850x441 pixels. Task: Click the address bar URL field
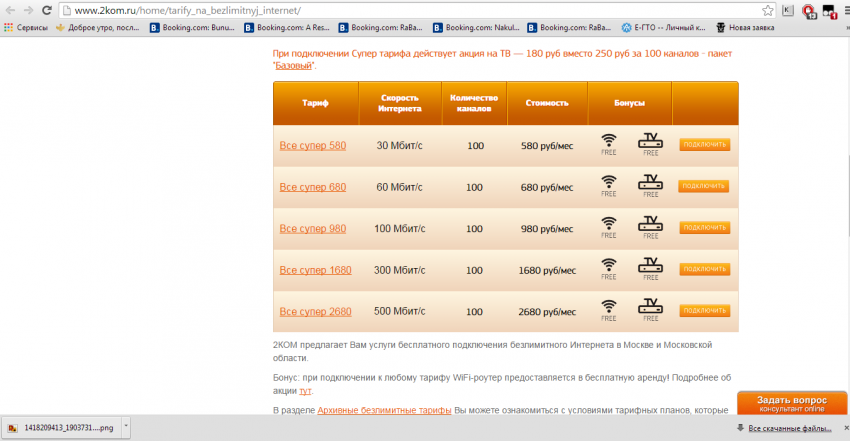[400, 9]
